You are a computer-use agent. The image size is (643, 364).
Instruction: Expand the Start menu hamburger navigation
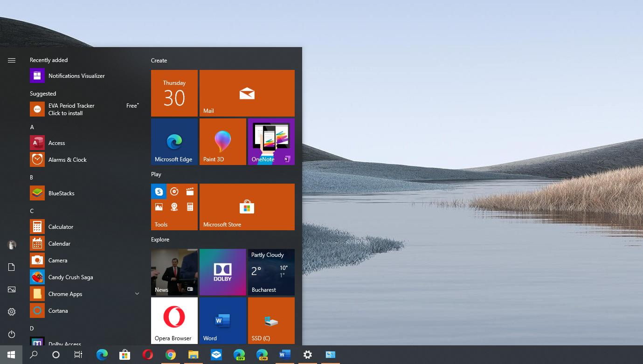pos(12,60)
